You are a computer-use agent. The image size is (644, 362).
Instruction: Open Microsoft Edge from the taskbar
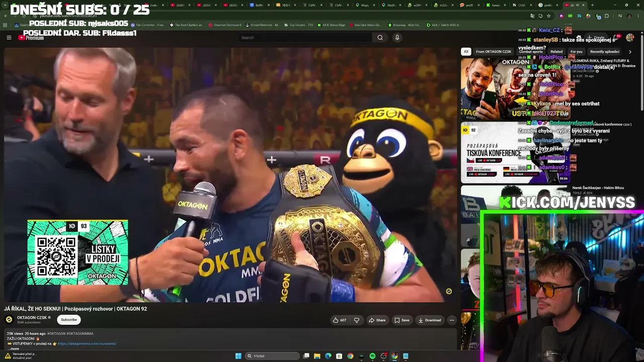point(328,356)
